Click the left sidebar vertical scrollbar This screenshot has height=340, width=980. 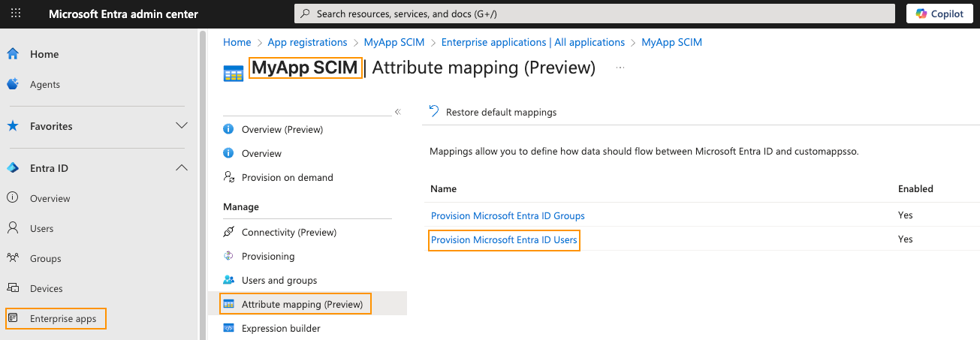click(x=201, y=184)
